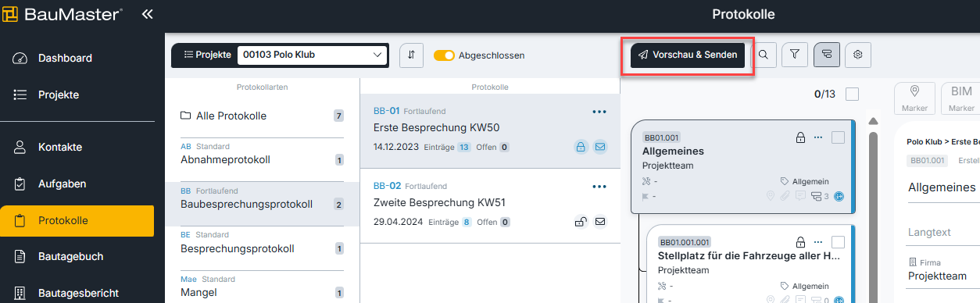
Task: Click the settings gear in toolbar
Action: click(x=858, y=55)
